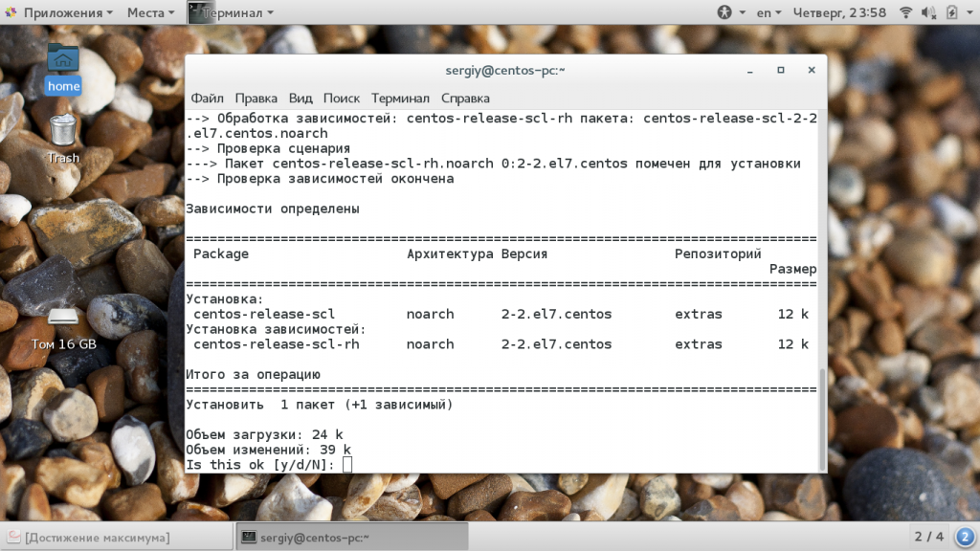Open the Справка menu in terminal
980x551 pixels.
coord(465,98)
